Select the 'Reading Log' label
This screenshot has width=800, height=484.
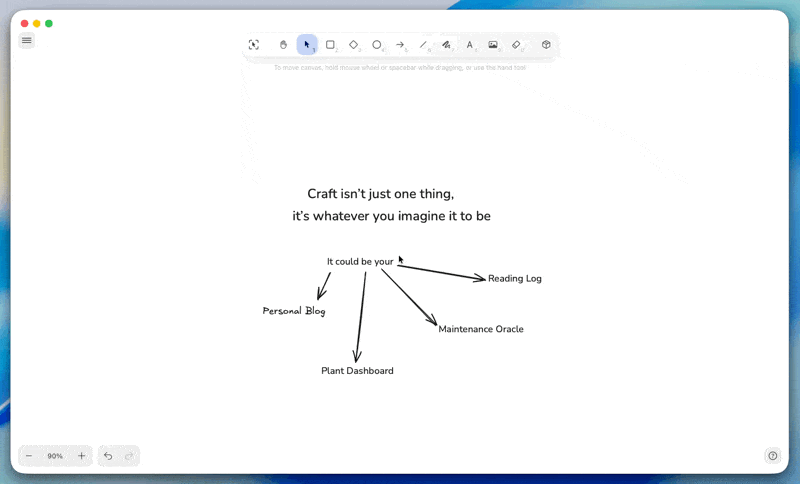pyautogui.click(x=515, y=278)
